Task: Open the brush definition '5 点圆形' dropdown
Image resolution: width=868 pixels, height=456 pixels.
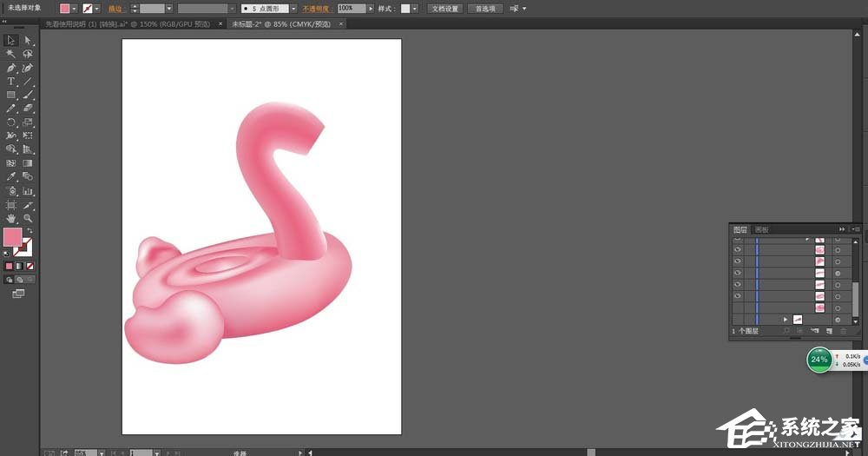Action: (293, 8)
